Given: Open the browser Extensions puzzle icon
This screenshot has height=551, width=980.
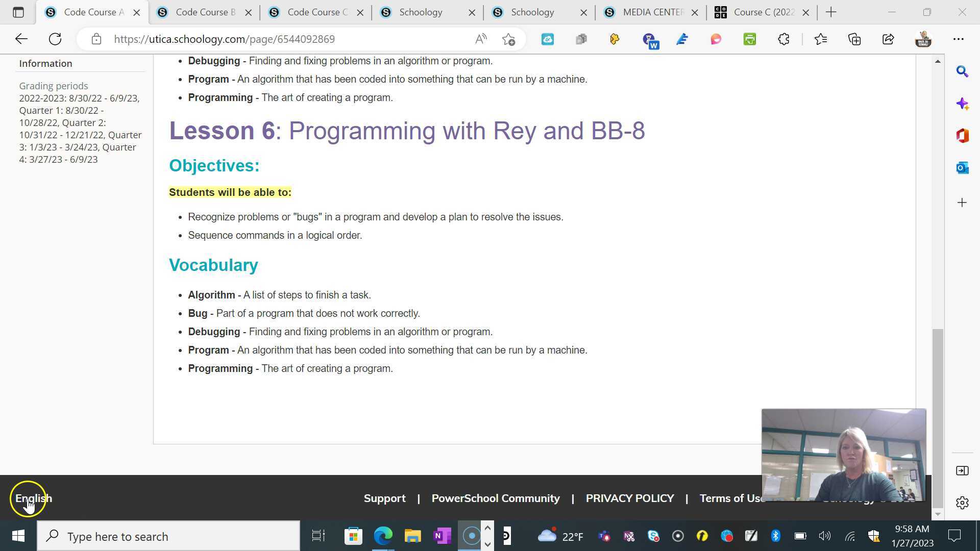Looking at the screenshot, I should point(783,39).
